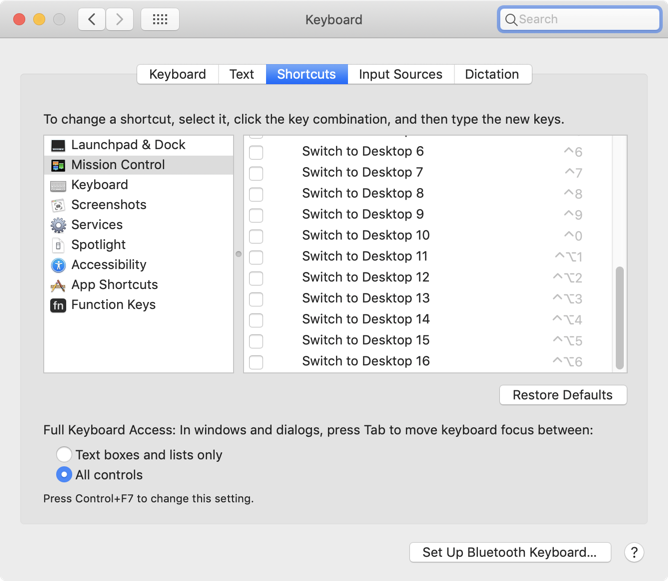The height and width of the screenshot is (581, 668).
Task: Select the Text boxes and lists only option
Action: (64, 455)
